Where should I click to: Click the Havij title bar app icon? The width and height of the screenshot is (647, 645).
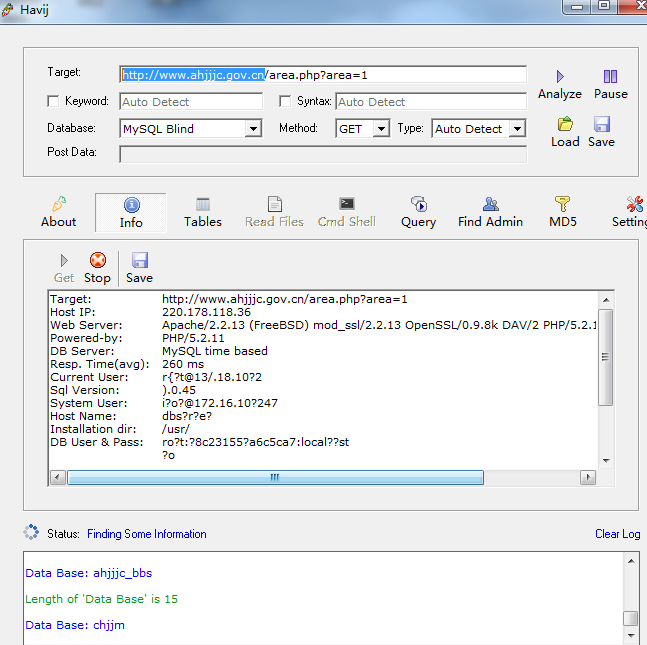(7, 9)
